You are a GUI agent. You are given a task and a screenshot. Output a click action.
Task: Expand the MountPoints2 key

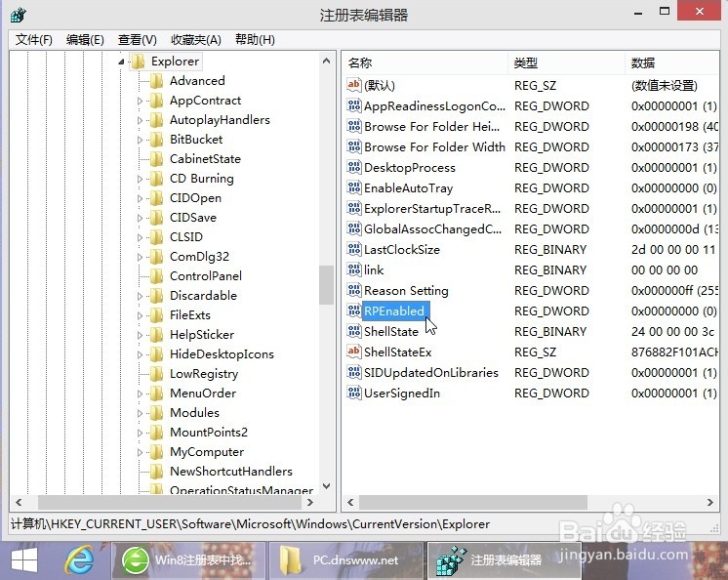point(140,432)
